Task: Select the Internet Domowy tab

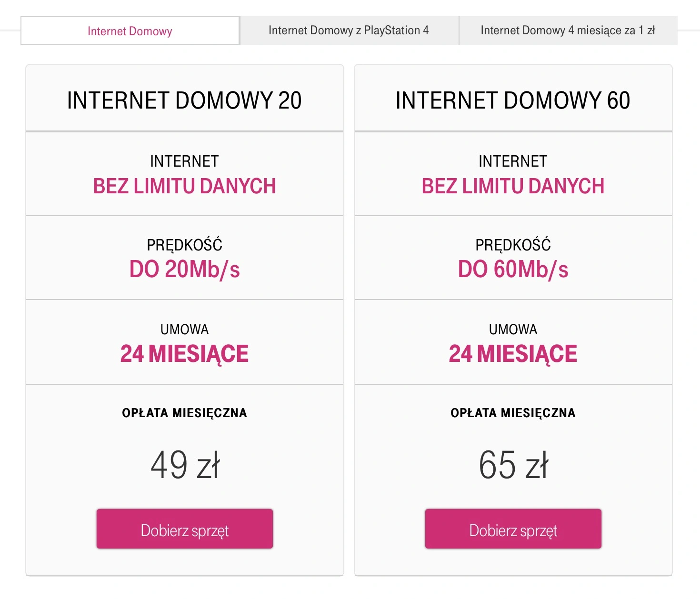Action: coord(130,31)
